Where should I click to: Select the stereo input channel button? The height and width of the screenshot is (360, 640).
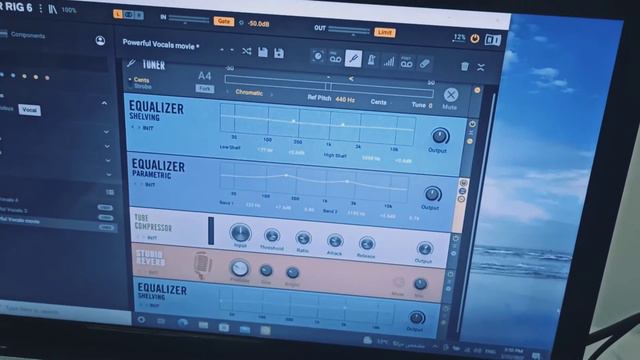(129, 15)
